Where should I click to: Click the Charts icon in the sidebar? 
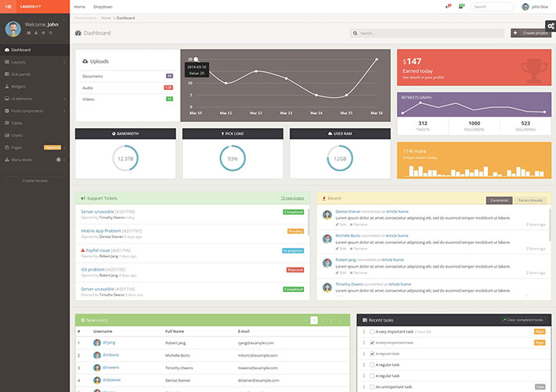tap(7, 135)
